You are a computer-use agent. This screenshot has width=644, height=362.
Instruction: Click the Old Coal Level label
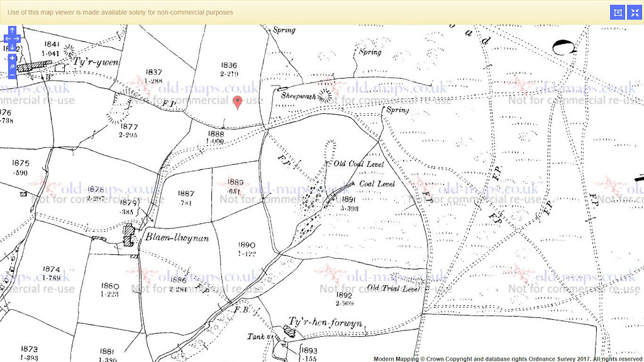click(x=358, y=164)
